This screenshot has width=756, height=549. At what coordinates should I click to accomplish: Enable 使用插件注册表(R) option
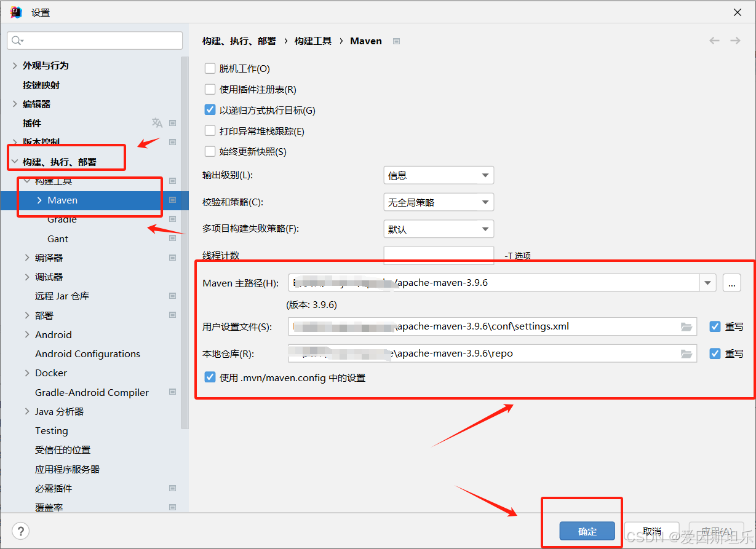[x=210, y=90]
